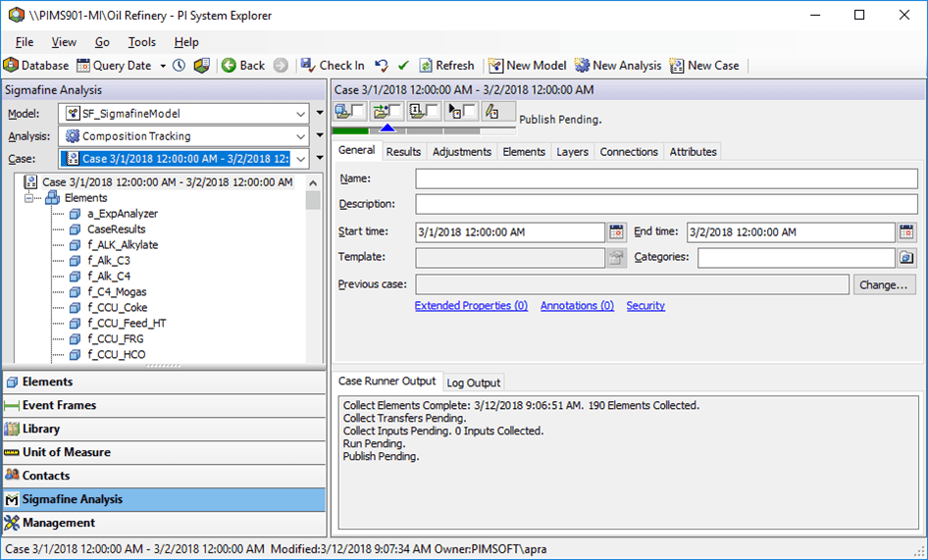Click the Query Date calendar button
Image resolution: width=928 pixels, height=560 pixels.
(x=115, y=66)
